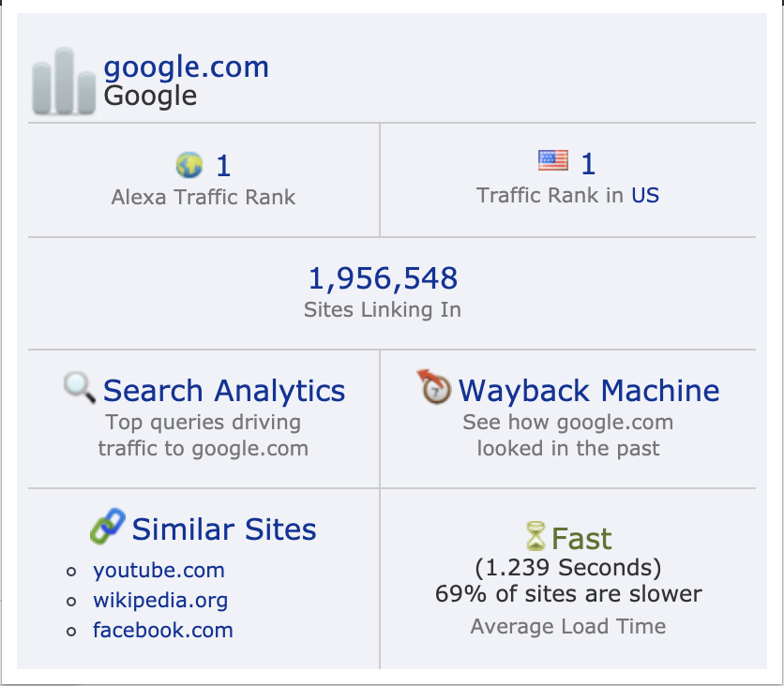Visit wikipedia.org from similar sites
Image resolution: width=784 pixels, height=686 pixels.
pos(160,600)
